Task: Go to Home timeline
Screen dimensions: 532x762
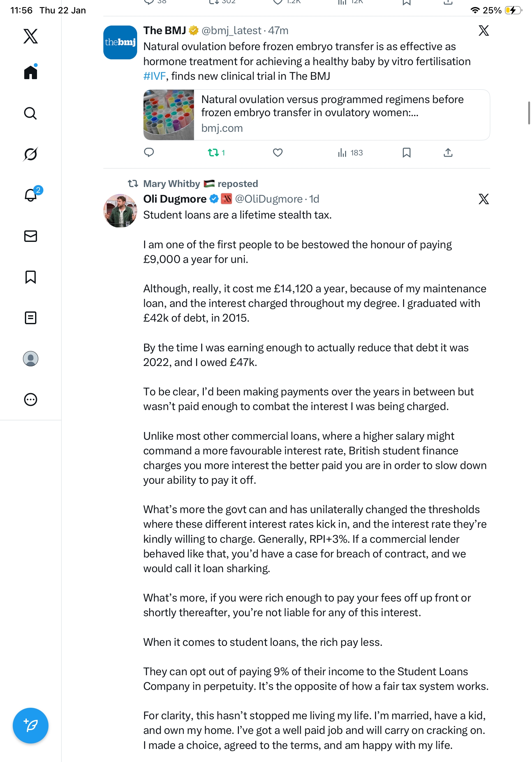Action: point(31,72)
